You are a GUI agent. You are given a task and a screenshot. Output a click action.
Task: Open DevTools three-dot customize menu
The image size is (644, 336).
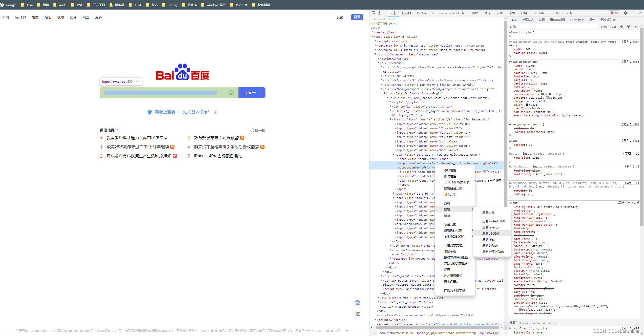(633, 13)
